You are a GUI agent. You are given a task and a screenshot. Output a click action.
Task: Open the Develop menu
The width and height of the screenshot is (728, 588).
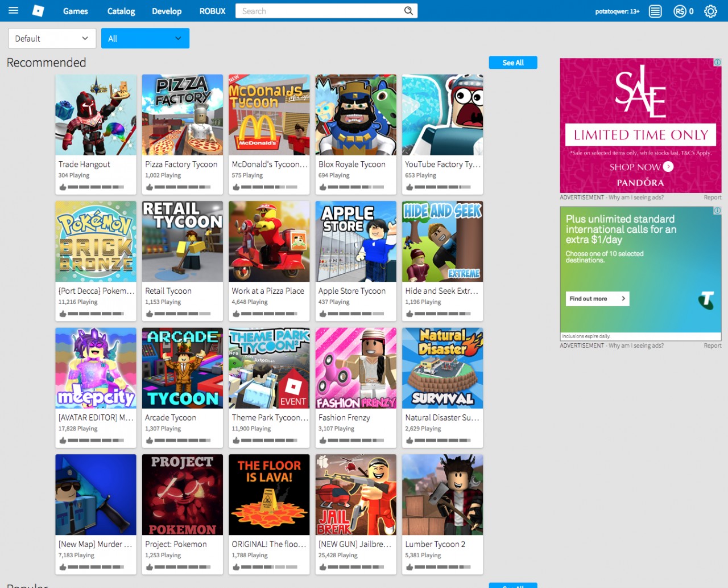(167, 11)
